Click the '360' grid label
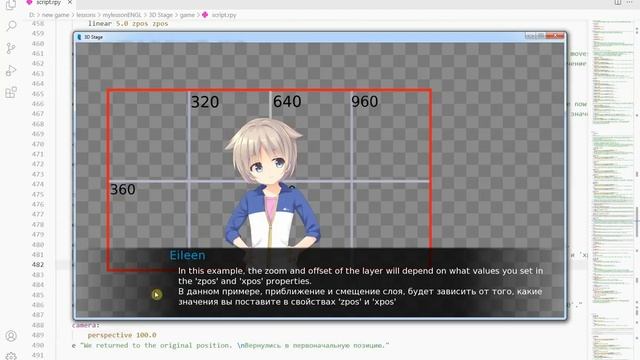Viewport: 640px width, 360px height. pyautogui.click(x=122, y=189)
